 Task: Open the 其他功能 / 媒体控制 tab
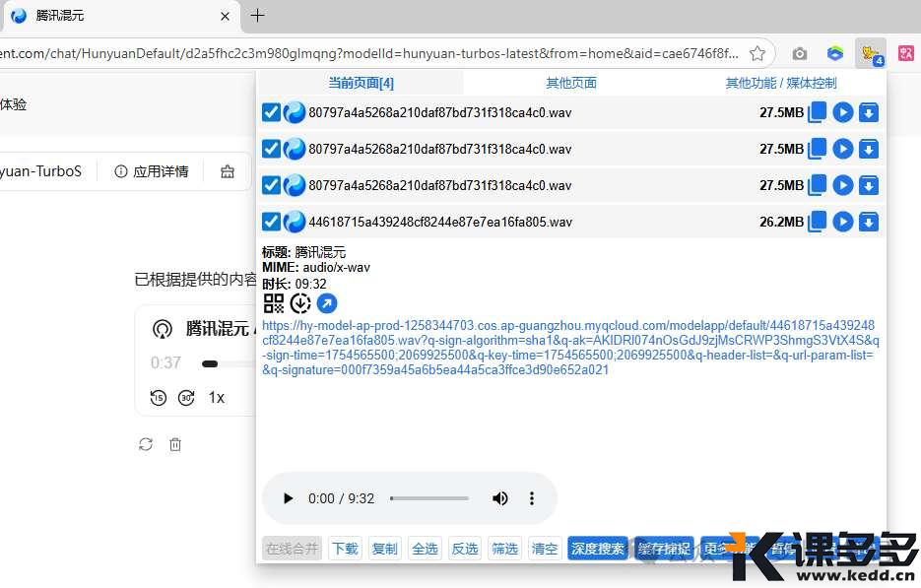780,83
